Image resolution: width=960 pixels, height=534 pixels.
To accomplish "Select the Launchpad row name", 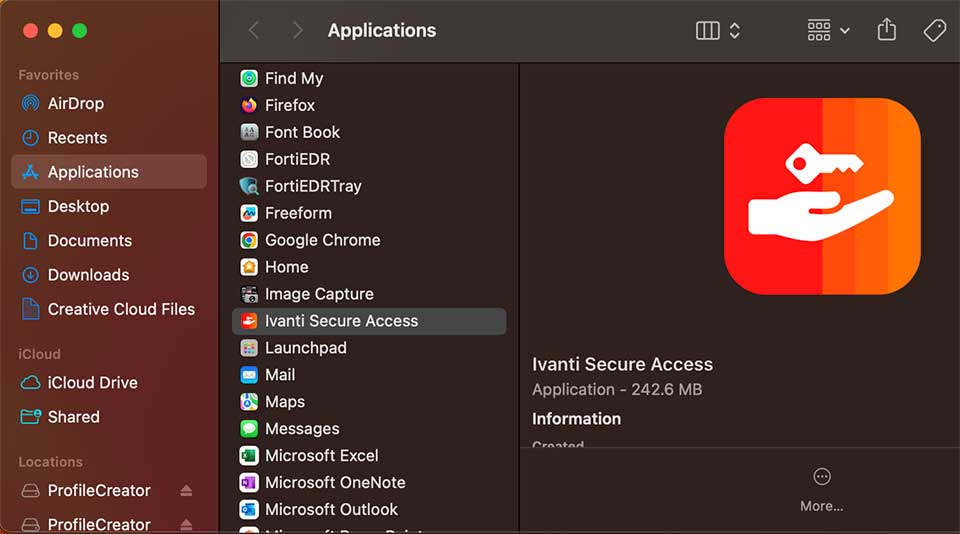I will (x=306, y=348).
